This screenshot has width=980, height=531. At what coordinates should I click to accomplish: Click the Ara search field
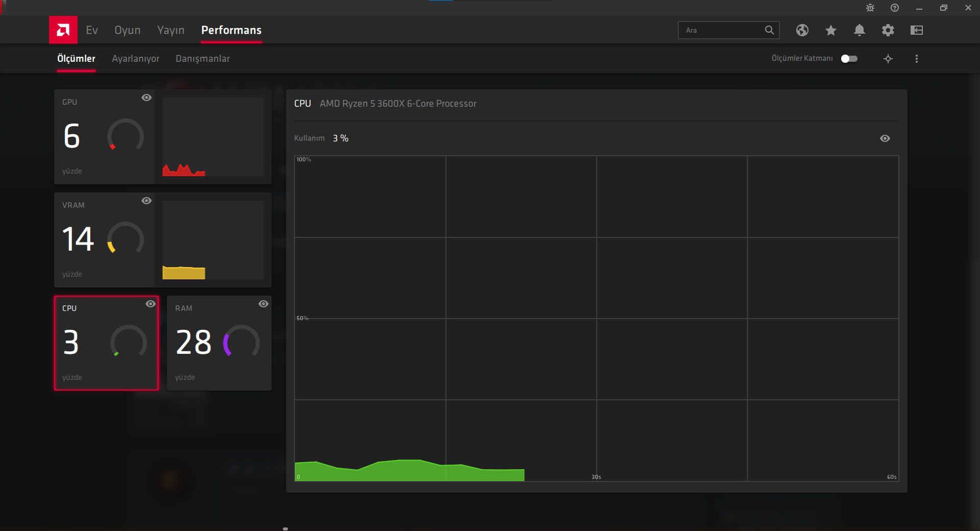tap(722, 30)
